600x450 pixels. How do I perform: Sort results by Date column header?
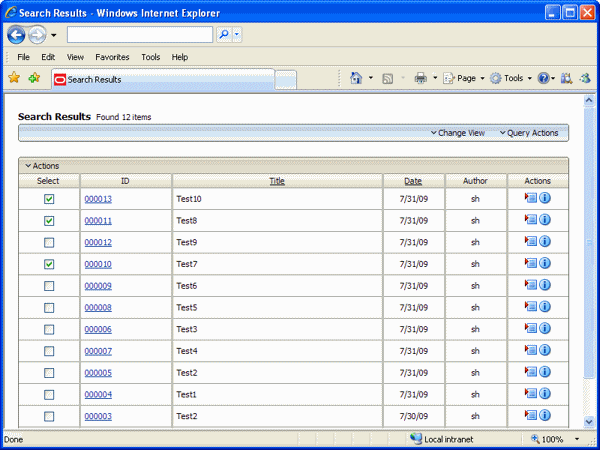click(x=413, y=181)
